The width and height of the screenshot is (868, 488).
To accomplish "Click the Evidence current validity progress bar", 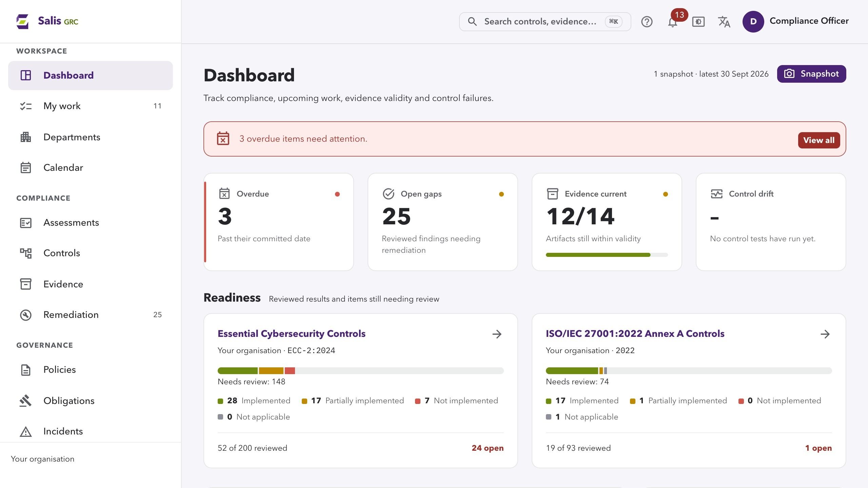I will pyautogui.click(x=607, y=255).
